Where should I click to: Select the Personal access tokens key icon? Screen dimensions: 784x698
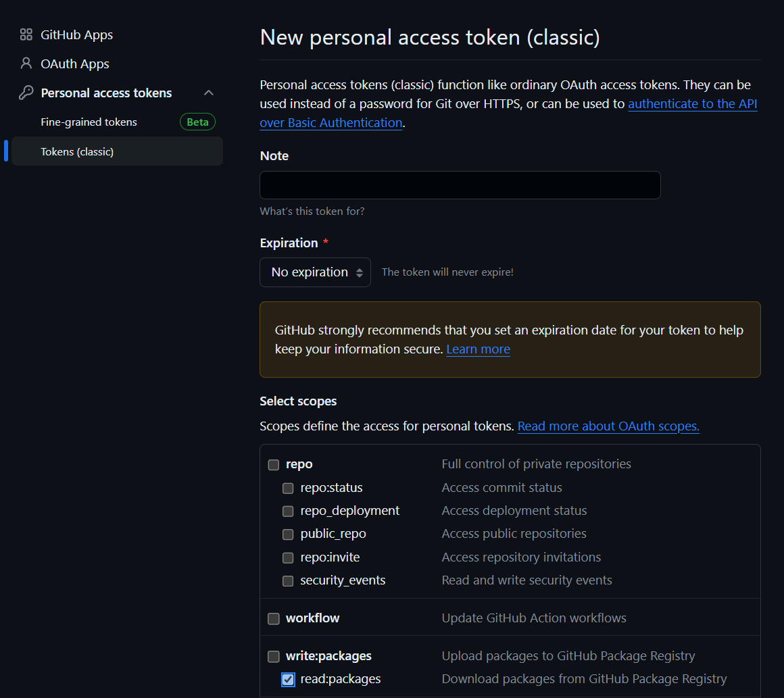click(25, 93)
